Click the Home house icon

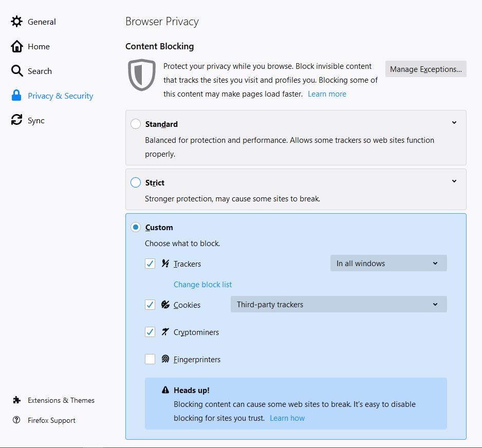click(x=17, y=46)
